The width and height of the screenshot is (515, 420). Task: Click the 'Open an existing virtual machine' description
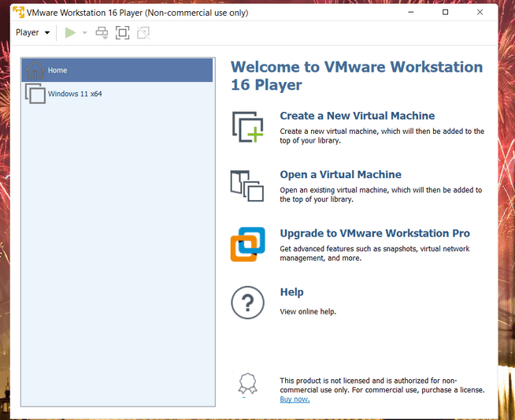tap(381, 195)
